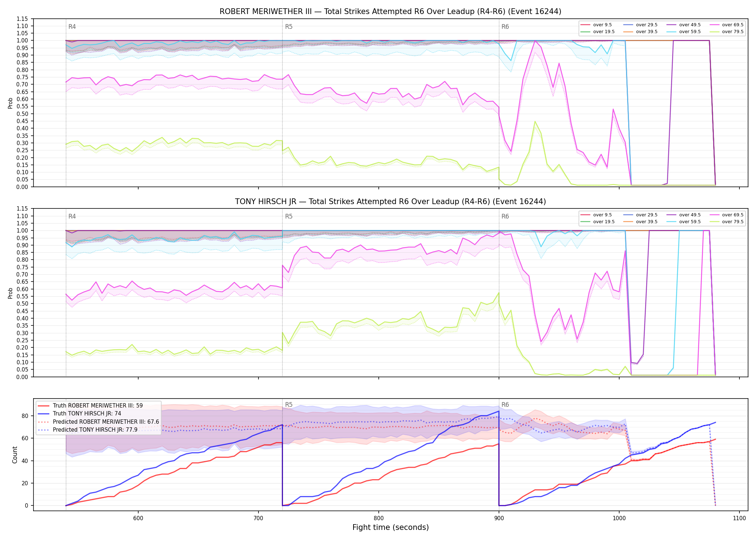Click the 60 tick on the Count axis

click(25, 438)
